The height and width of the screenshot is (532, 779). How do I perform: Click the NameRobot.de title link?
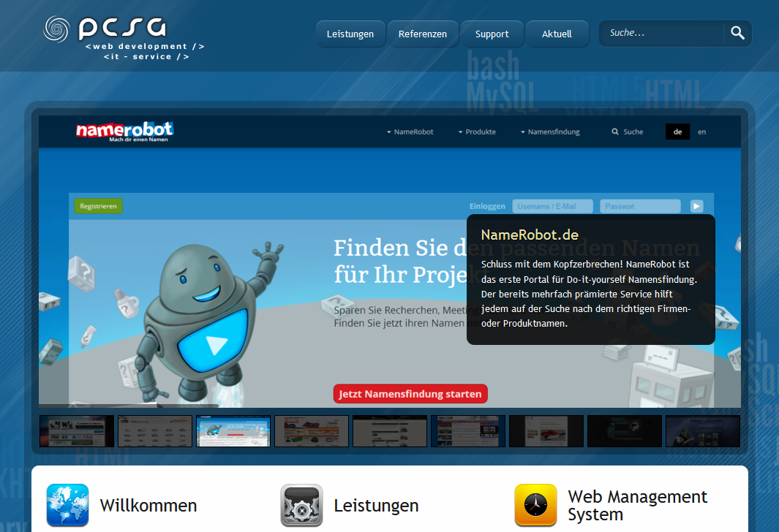(x=530, y=235)
